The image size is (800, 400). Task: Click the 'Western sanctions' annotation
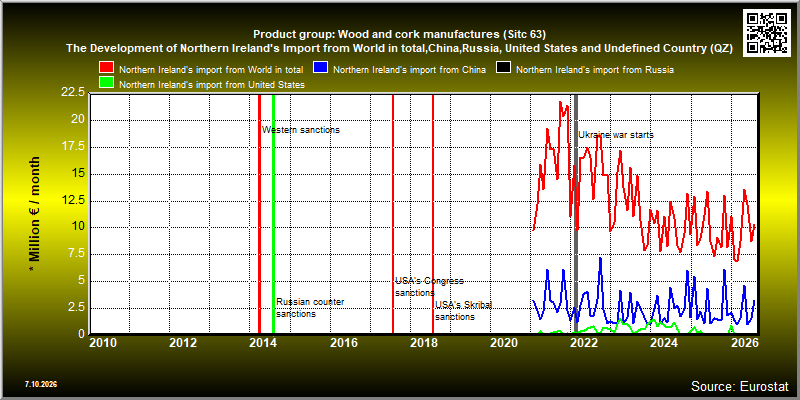point(301,130)
